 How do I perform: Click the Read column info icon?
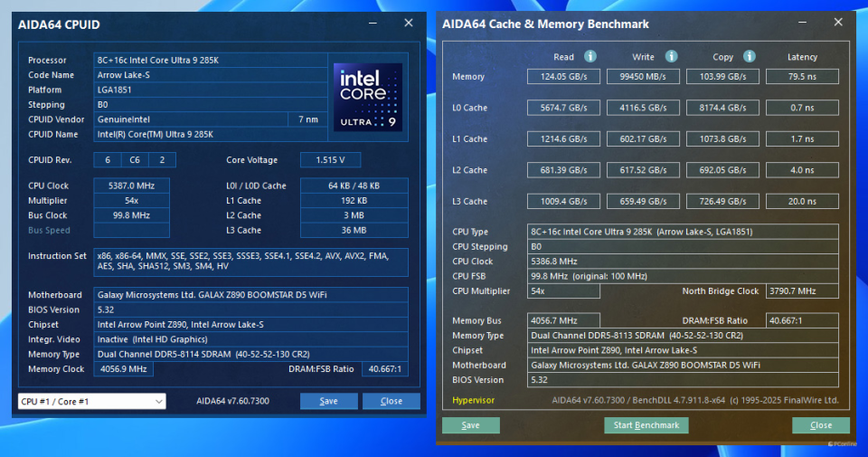[x=590, y=56]
